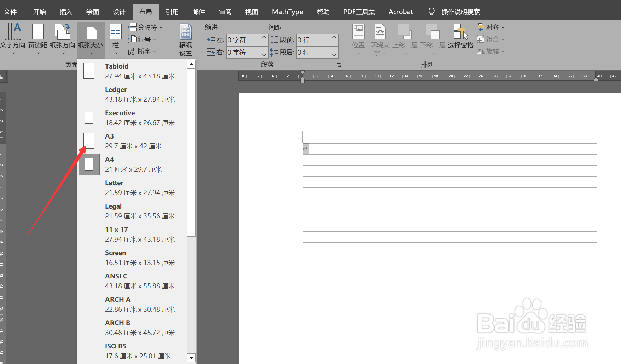Select Letter paper size
621x364 pixels.
click(x=132, y=188)
